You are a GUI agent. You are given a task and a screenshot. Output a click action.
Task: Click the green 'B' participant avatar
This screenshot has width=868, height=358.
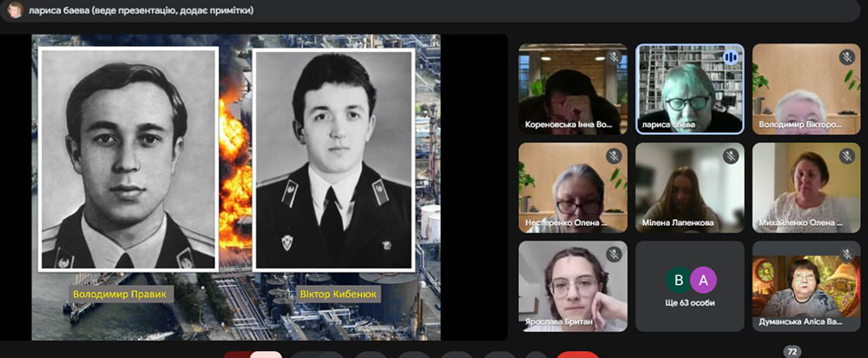point(677,279)
